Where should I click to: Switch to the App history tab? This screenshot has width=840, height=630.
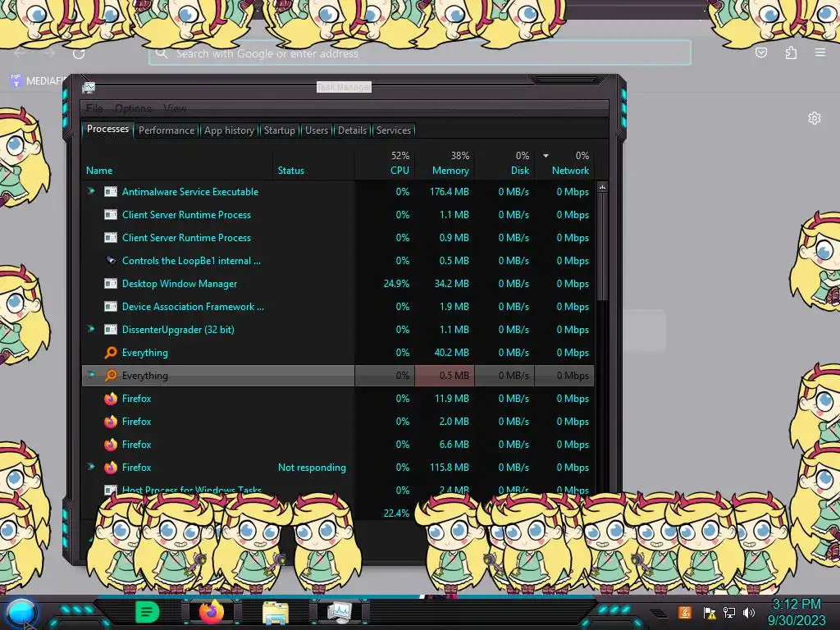tap(229, 130)
